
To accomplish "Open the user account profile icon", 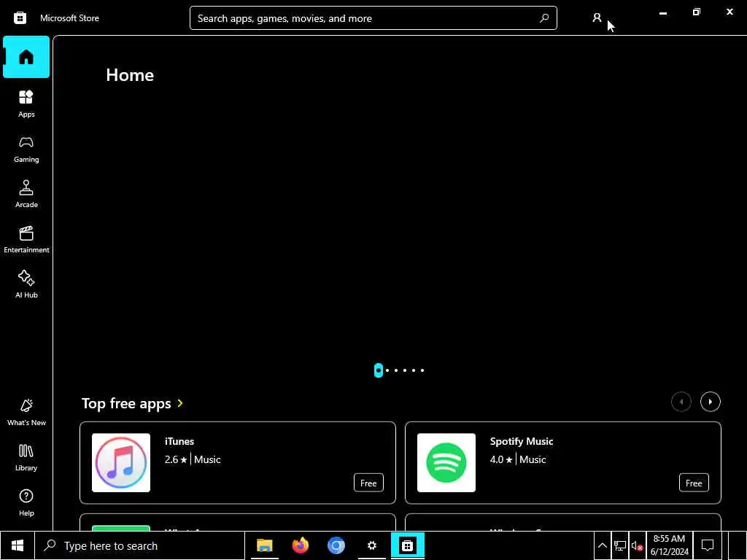I will pos(597,18).
